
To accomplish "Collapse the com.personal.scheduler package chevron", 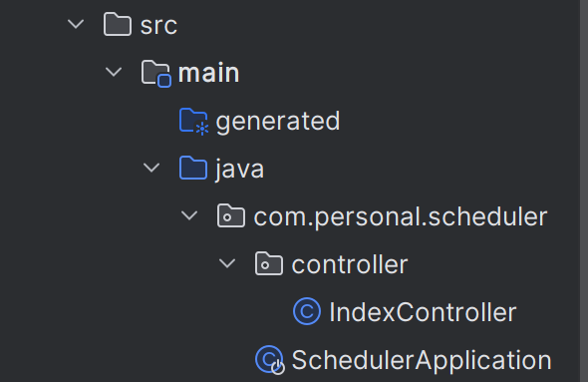I will click(189, 215).
